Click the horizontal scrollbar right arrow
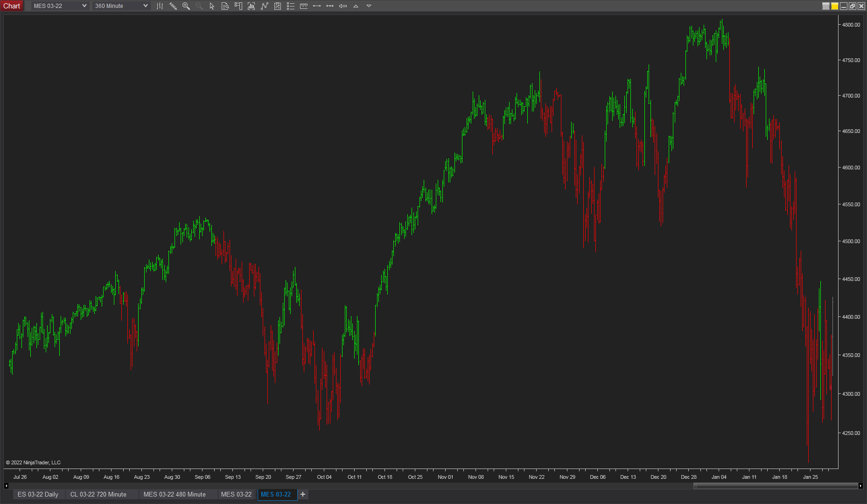The width and height of the screenshot is (867, 504). coord(860,486)
